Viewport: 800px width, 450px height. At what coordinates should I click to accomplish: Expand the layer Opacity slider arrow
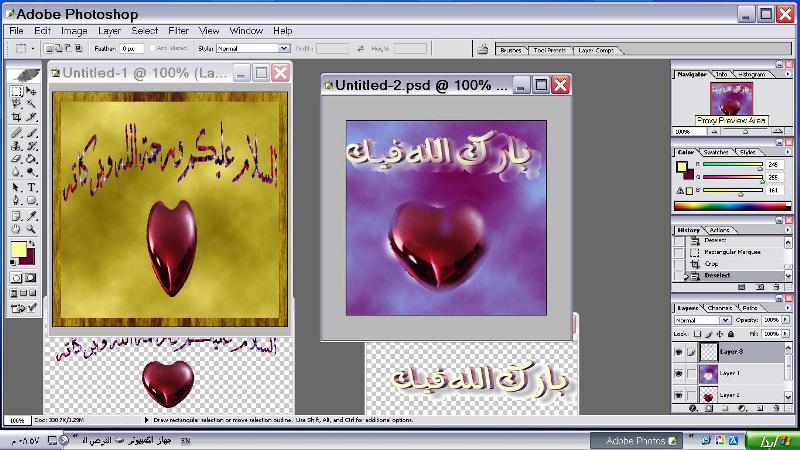click(x=786, y=320)
